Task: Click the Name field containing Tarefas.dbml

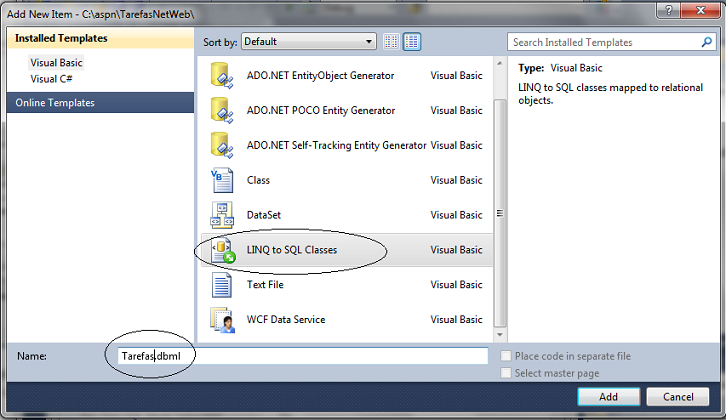Action: tap(302, 356)
